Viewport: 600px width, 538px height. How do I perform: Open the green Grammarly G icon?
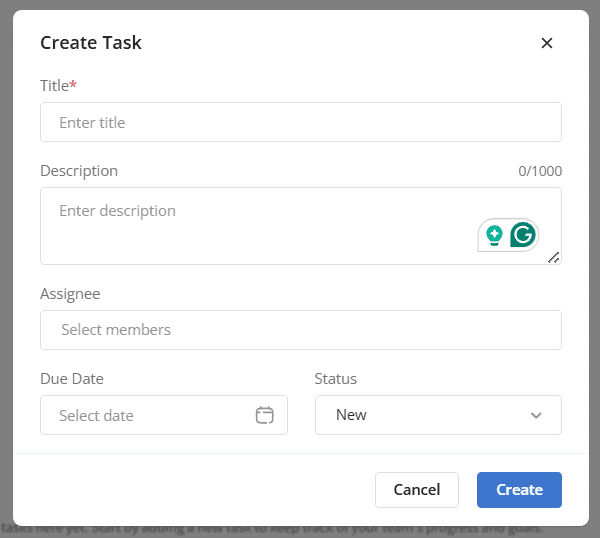tap(523, 235)
